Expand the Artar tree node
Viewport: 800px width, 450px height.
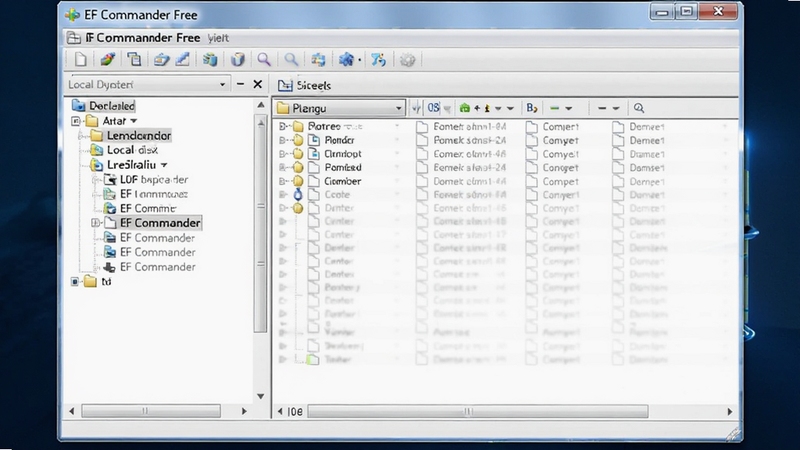(76, 121)
